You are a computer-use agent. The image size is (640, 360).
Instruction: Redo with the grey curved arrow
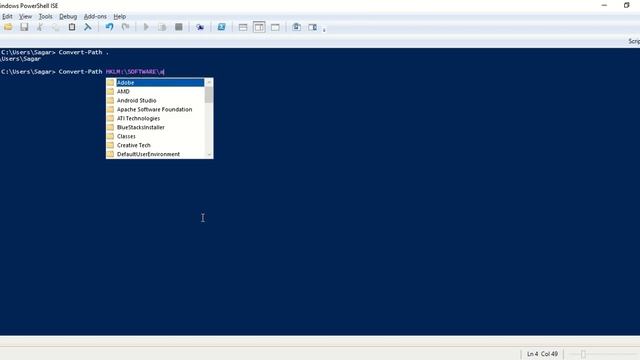tap(125, 27)
